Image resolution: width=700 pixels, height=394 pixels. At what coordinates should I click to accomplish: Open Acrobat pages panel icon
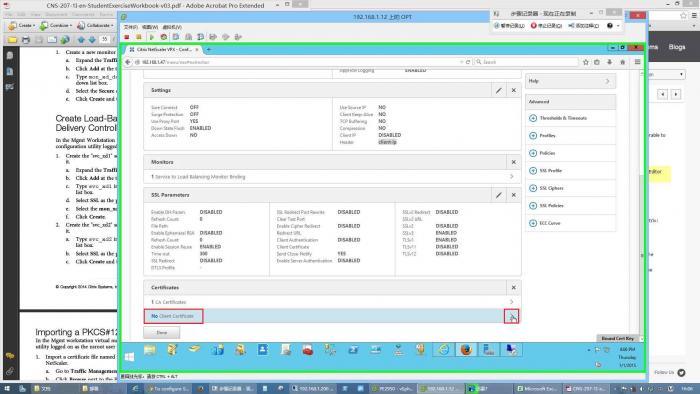(10, 55)
